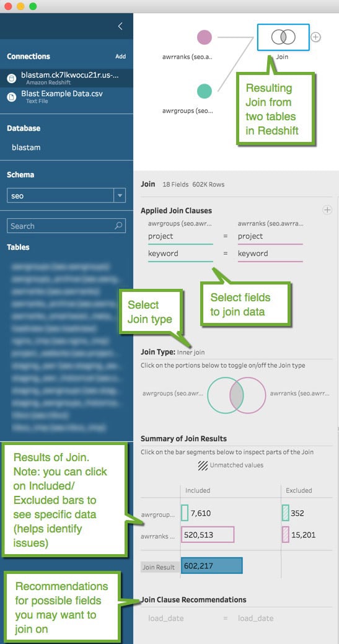The image size is (339, 644).
Task: Apply the load_date join clause recommendation
Action: click(211, 618)
